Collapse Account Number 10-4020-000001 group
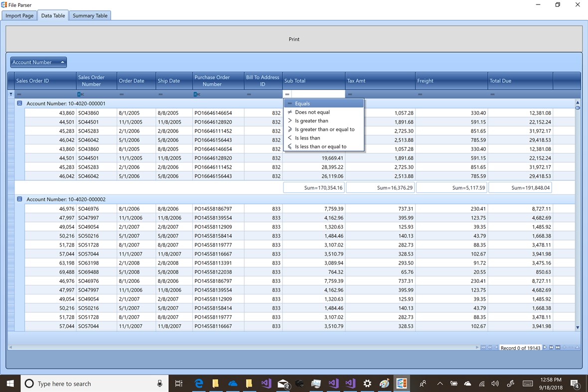This screenshot has width=588, height=392. coord(19,103)
